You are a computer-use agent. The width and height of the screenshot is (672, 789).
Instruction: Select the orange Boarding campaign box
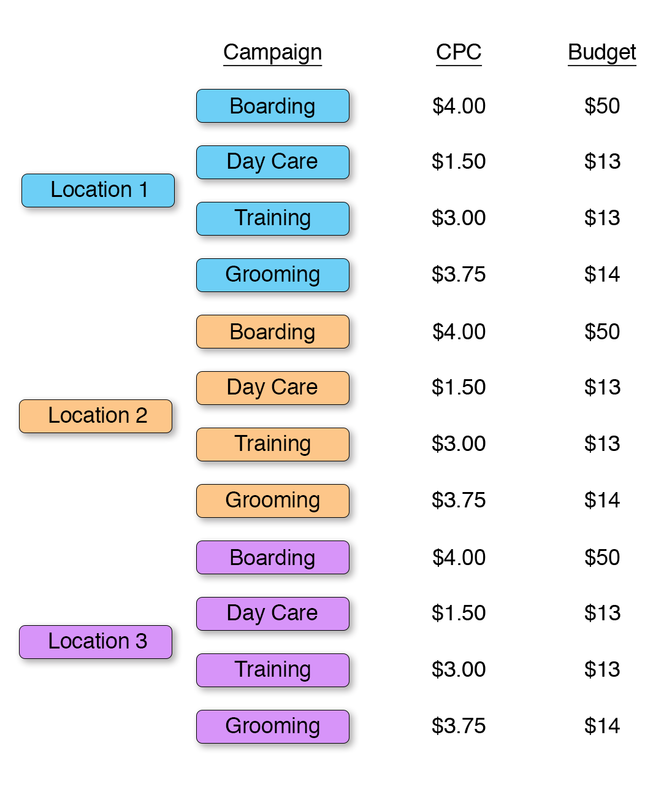tap(273, 331)
